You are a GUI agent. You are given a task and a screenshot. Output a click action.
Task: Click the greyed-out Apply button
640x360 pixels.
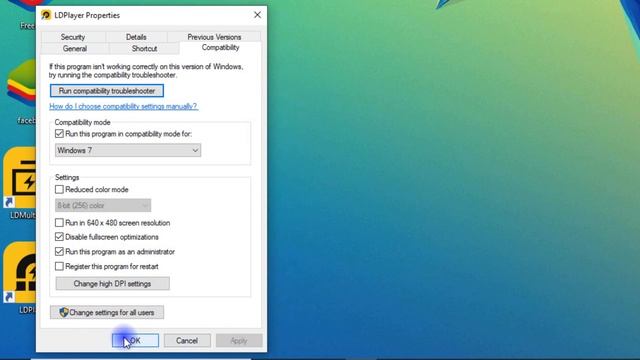[x=239, y=340]
